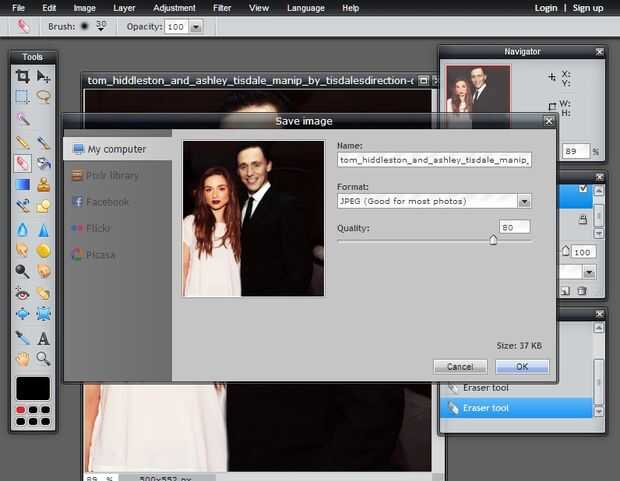Open the Filter menu
The height and width of the screenshot is (481, 620).
click(x=222, y=8)
